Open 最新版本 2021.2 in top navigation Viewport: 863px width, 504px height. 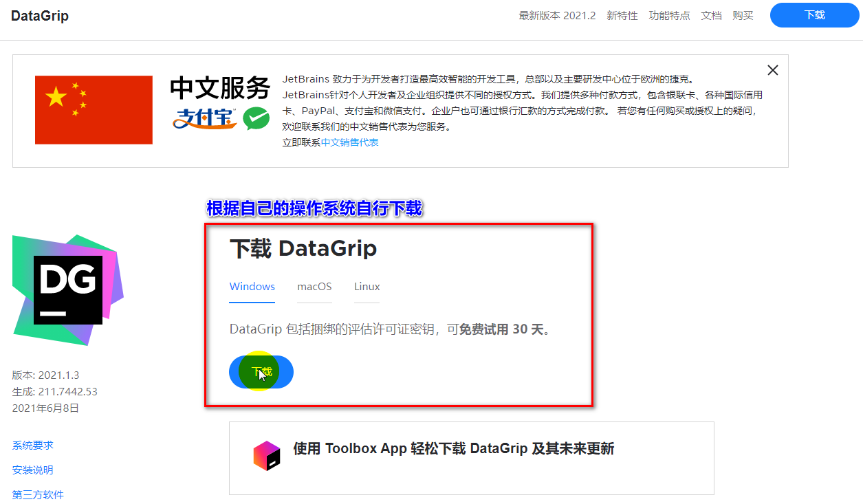[x=557, y=15]
